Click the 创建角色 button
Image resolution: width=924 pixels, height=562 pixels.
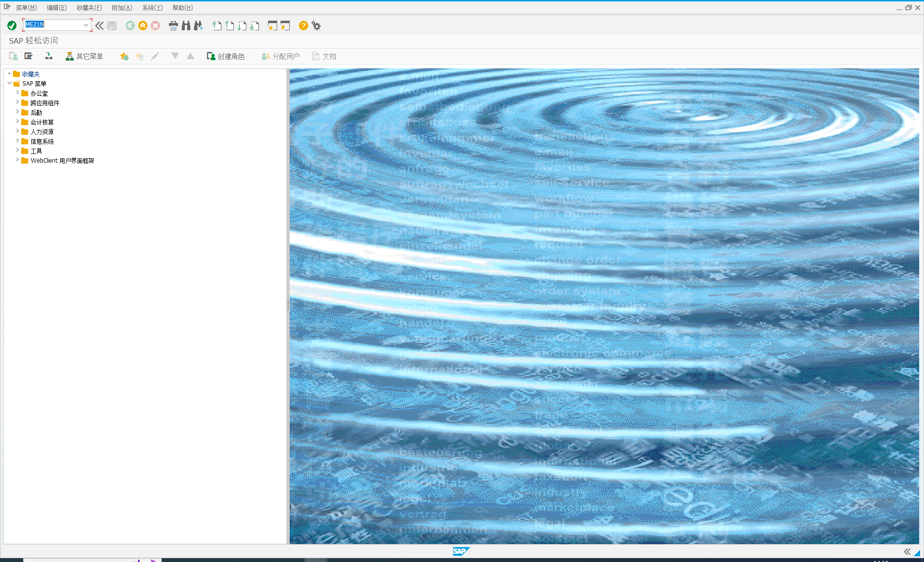click(x=226, y=56)
